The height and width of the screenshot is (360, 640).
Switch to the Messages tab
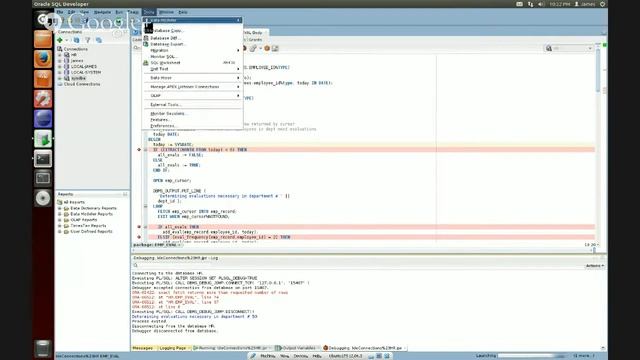point(143,348)
